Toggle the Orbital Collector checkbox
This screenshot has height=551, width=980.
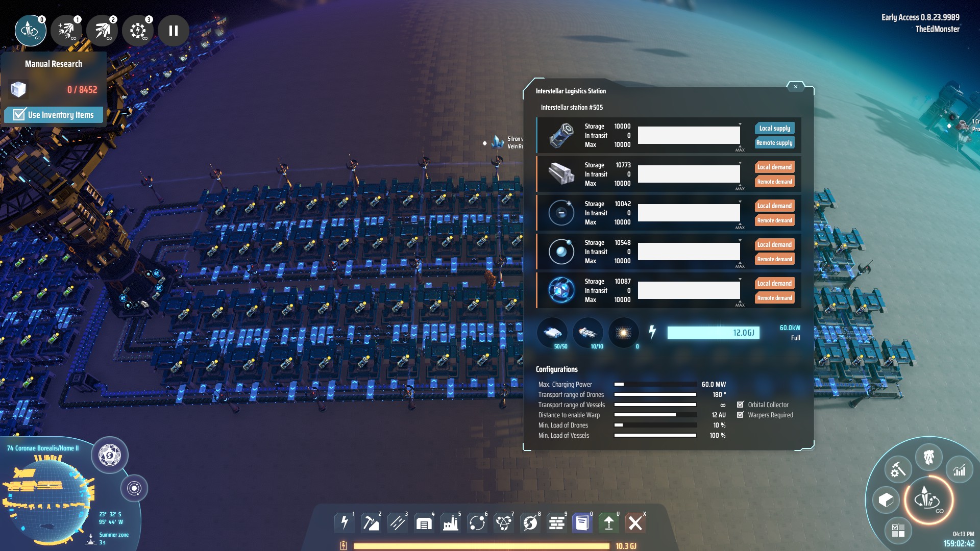pos(740,405)
